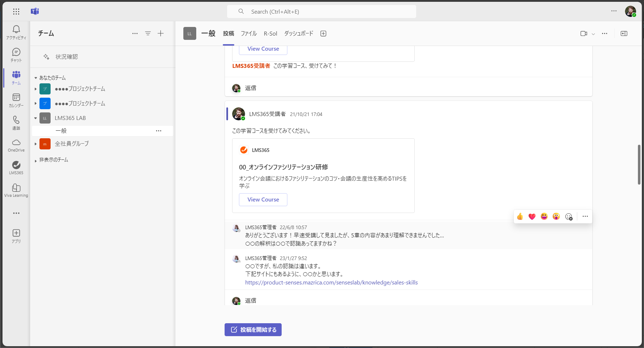Click 返信 under the top post
Viewport: 644px width, 348px height.
click(250, 88)
